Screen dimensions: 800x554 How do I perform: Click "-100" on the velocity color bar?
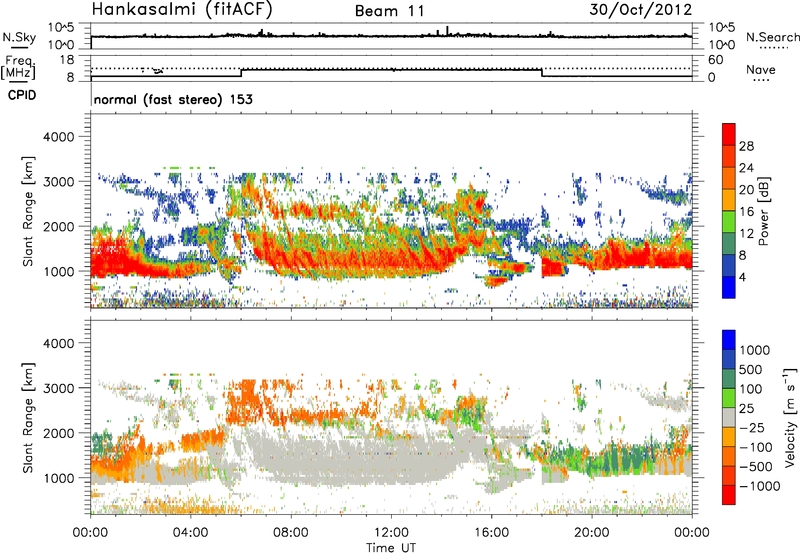point(756,447)
